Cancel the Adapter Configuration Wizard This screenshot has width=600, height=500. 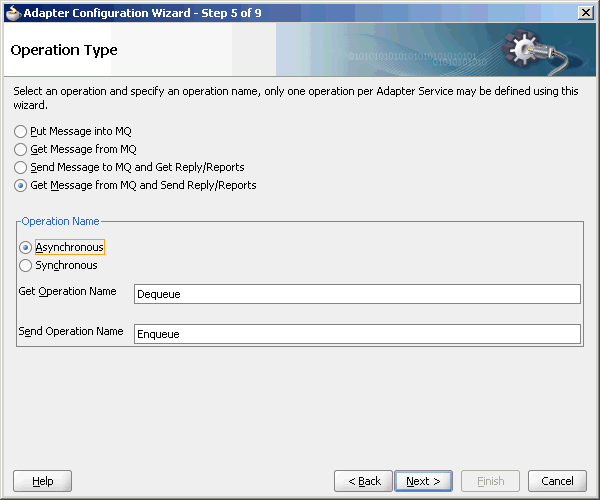click(557, 481)
